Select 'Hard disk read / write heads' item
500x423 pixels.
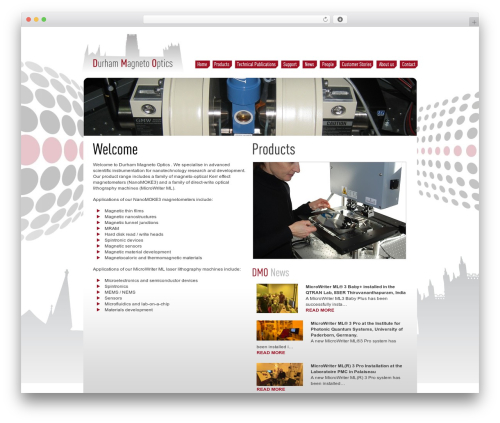pos(134,234)
